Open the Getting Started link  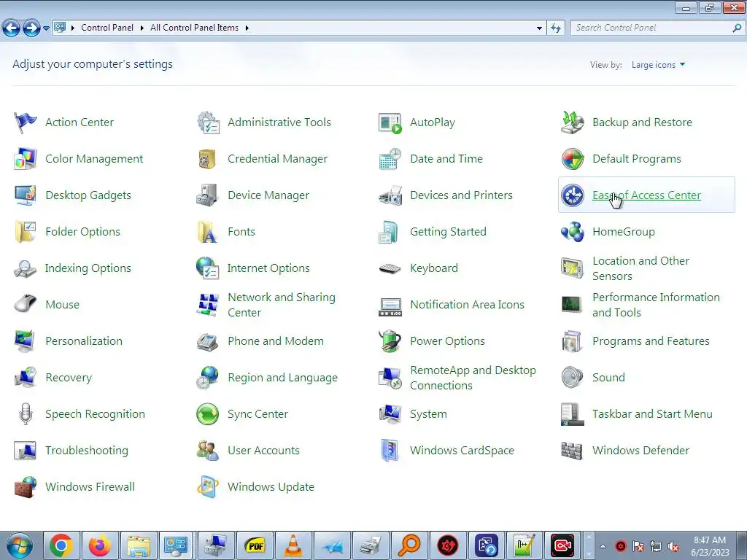coord(448,232)
